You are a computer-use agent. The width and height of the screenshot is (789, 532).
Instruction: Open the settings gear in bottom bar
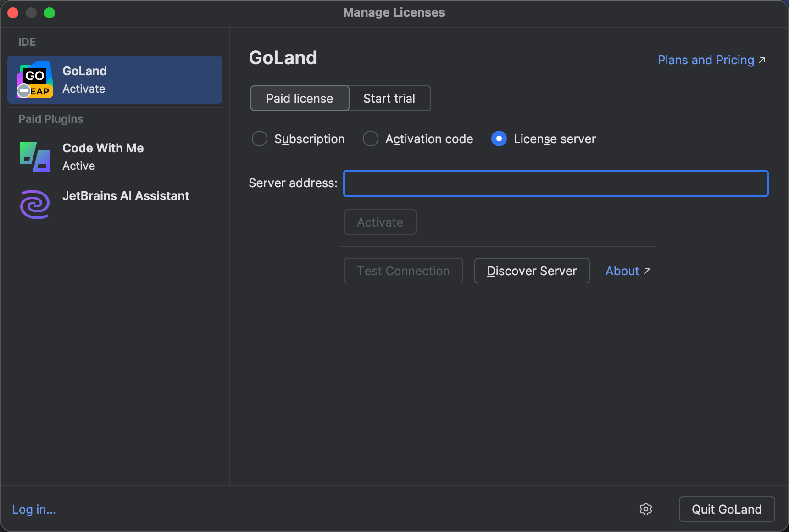coord(646,509)
